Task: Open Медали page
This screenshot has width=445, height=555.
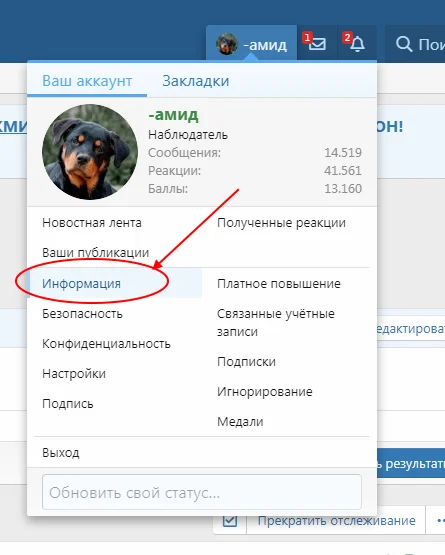Action: [240, 422]
